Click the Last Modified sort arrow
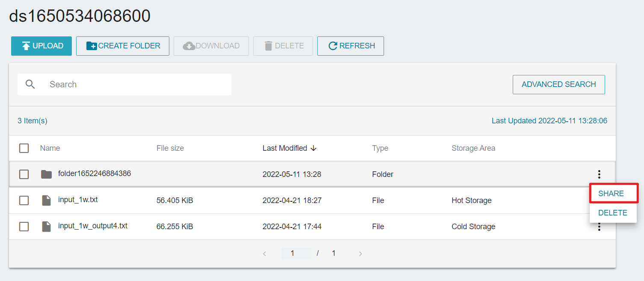The width and height of the screenshot is (644, 281). pos(313,148)
